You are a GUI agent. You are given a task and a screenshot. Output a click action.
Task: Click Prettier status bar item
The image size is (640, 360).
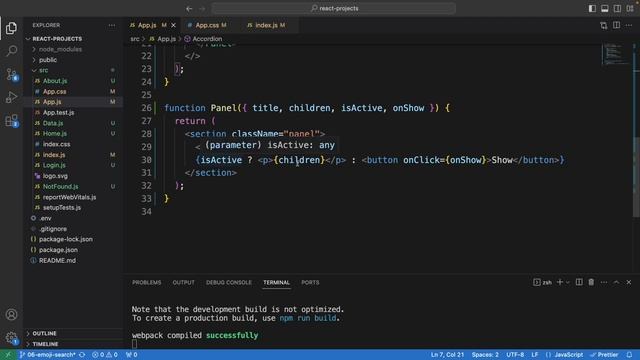604,355
